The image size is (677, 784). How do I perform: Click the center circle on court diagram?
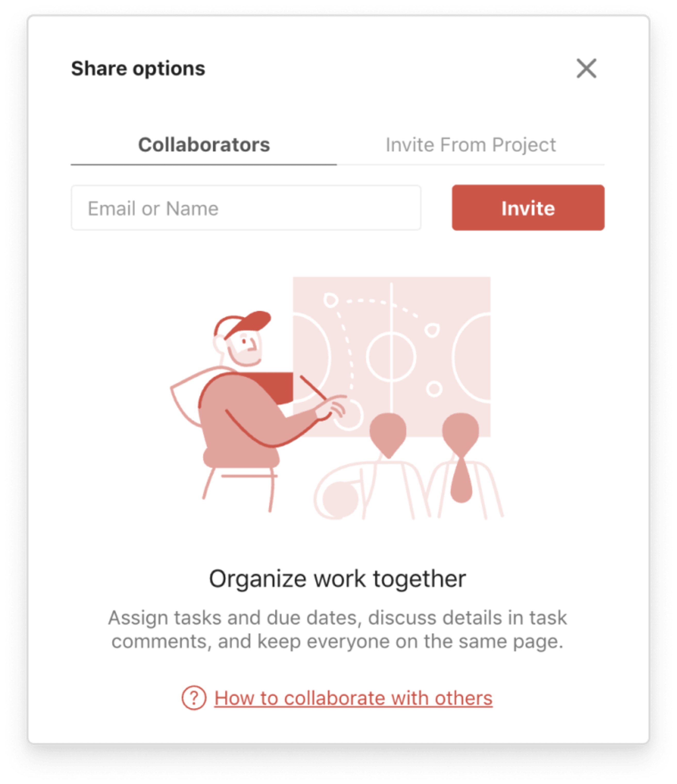pyautogui.click(x=391, y=357)
